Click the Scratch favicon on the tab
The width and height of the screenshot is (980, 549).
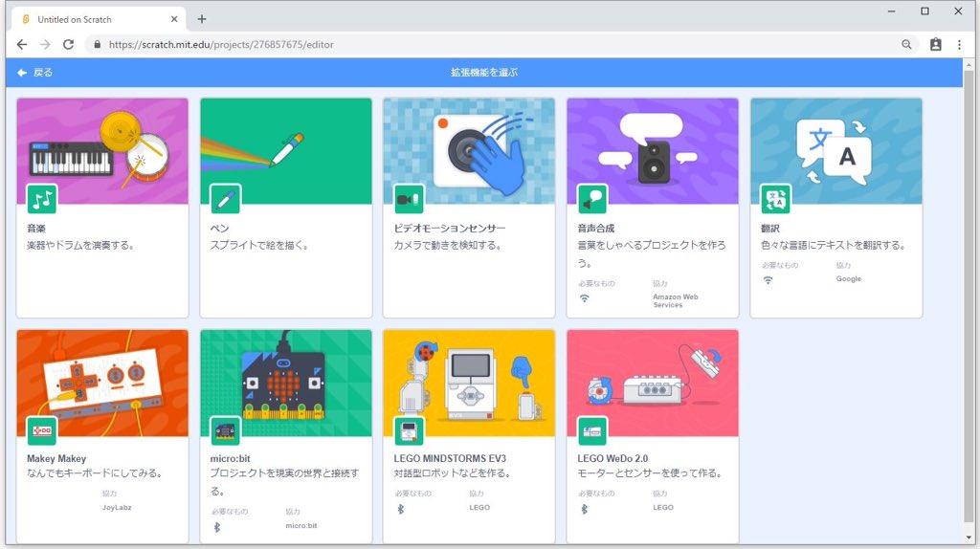pyautogui.click(x=26, y=19)
